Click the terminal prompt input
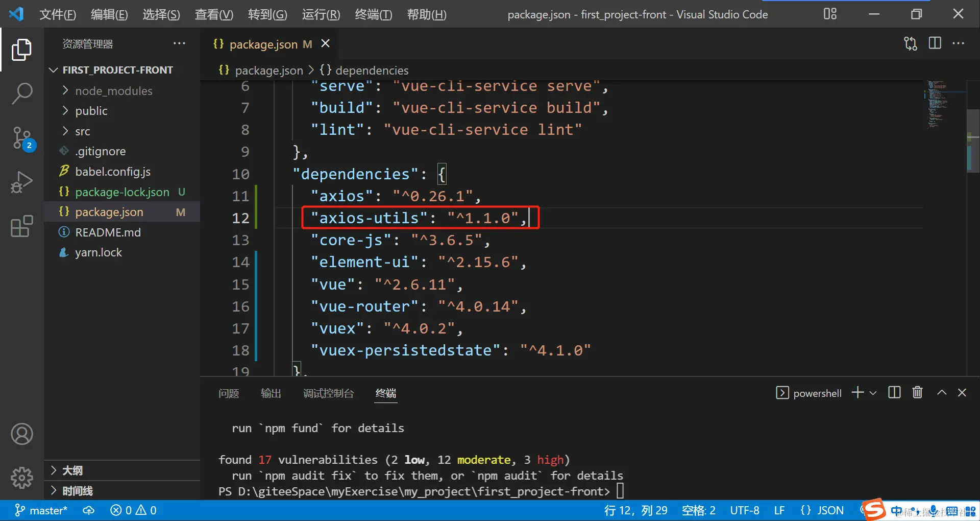Image resolution: width=980 pixels, height=521 pixels. (620, 491)
